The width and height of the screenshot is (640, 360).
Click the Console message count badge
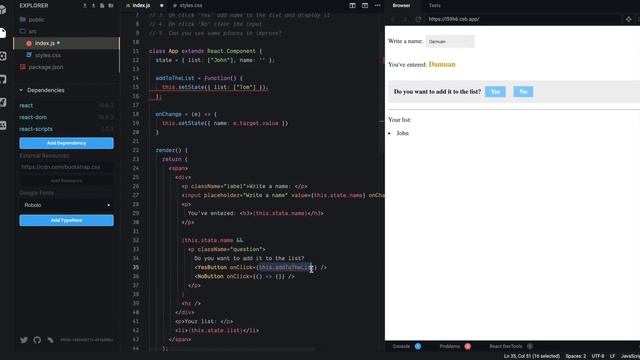pyautogui.click(x=418, y=346)
